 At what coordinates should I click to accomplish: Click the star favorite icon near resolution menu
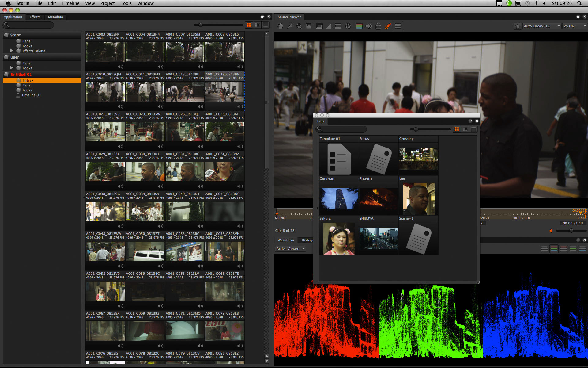click(x=518, y=26)
